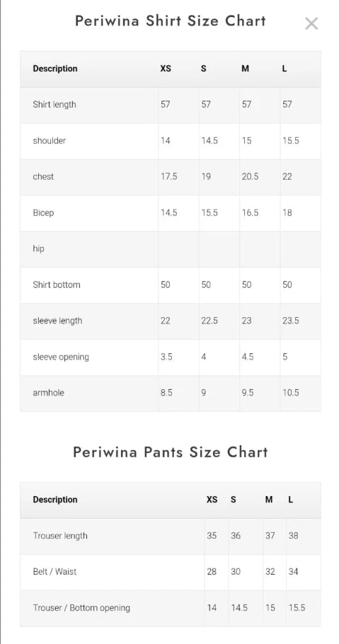
Task: Click the Shirt length row label
Action: tap(54, 104)
